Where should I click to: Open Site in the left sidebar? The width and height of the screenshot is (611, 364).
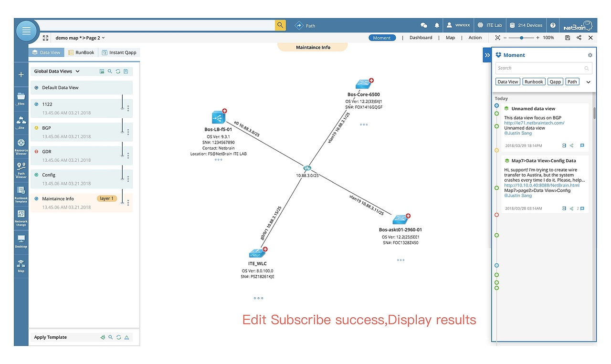tap(21, 123)
